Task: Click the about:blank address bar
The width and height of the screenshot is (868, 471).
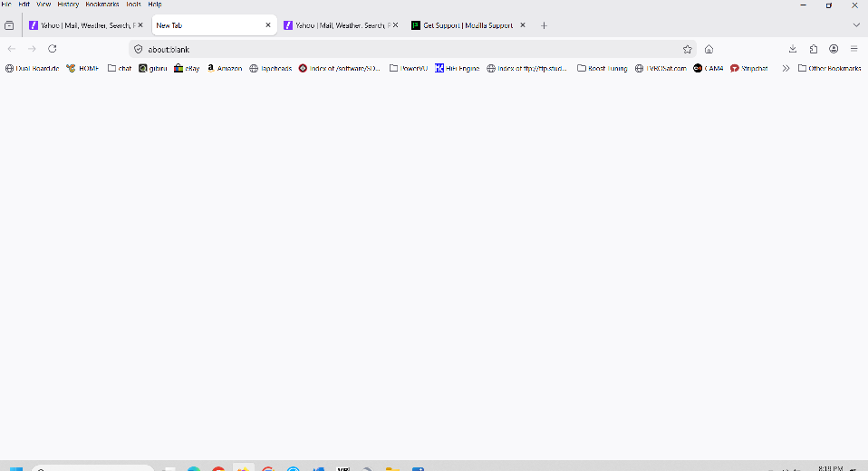Action: pos(412,49)
